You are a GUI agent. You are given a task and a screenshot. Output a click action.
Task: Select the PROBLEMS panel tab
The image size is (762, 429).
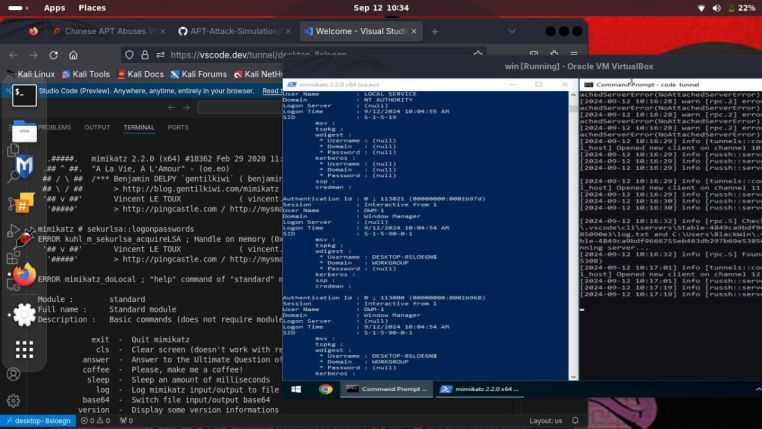(x=54, y=128)
